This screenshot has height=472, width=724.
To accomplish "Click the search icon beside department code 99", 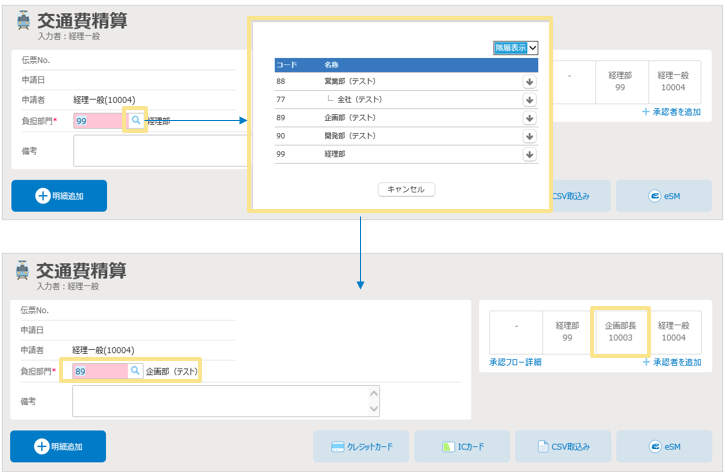I will [135, 120].
